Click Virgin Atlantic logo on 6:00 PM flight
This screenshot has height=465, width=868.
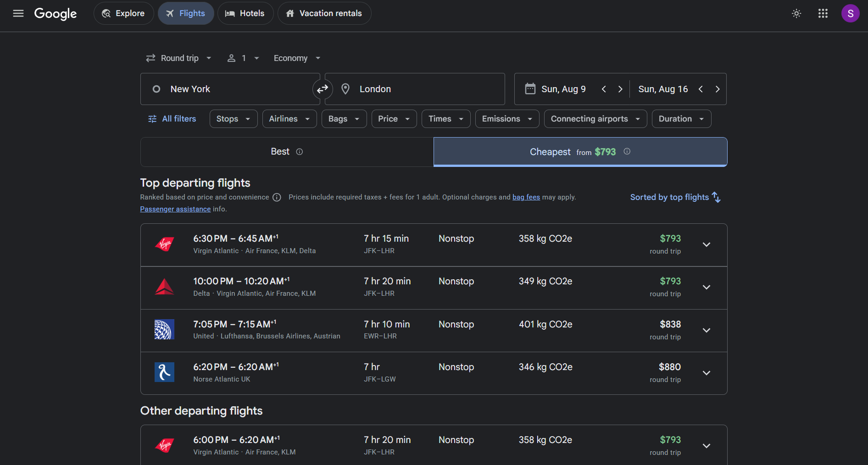pyautogui.click(x=164, y=445)
